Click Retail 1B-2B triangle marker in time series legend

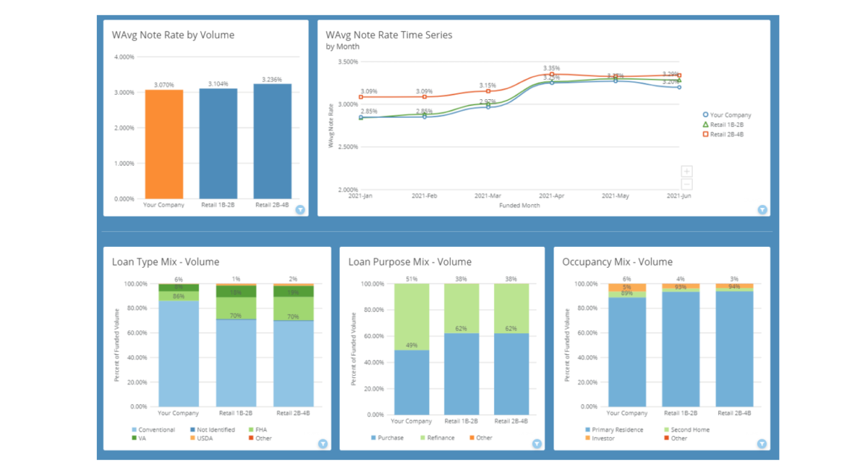[706, 125]
